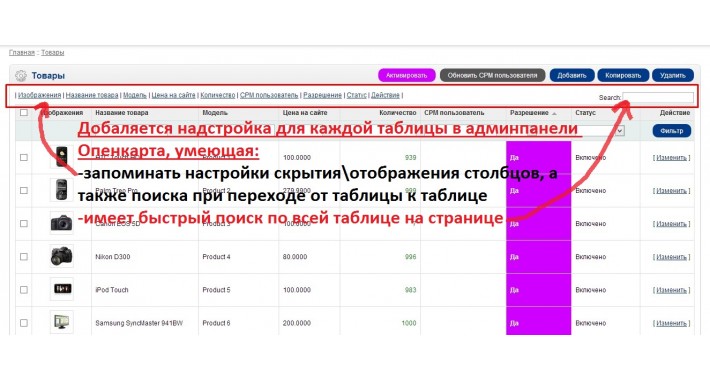Click the Canon EOS 5D camera thumbnail
This screenshot has height=380, width=710.
62,223
